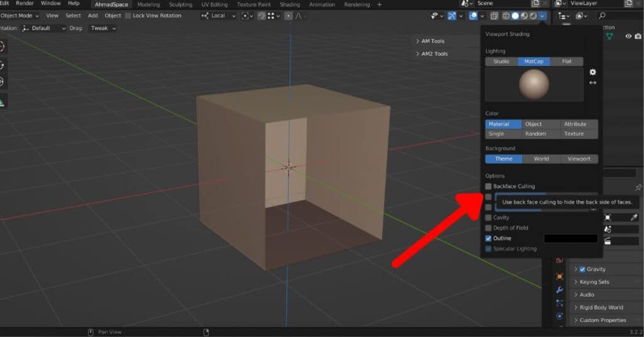
Task: Enable the Backface Culling checkbox
Action: pos(489,187)
